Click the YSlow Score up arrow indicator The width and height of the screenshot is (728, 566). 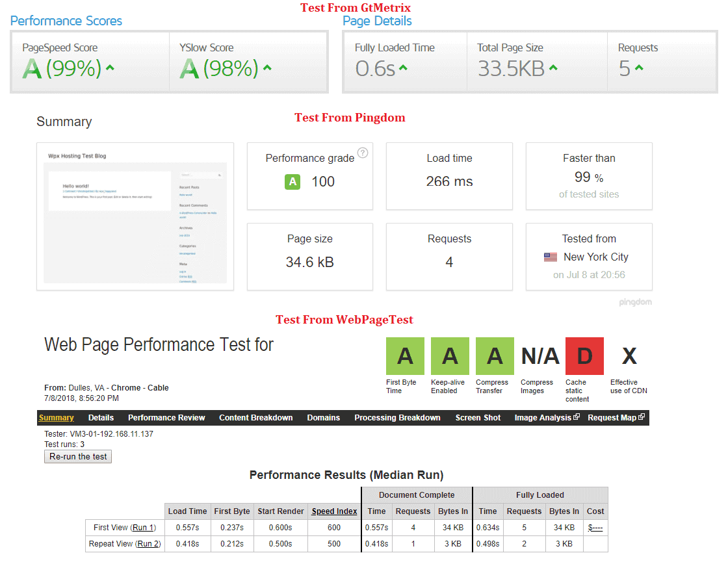[x=267, y=68]
